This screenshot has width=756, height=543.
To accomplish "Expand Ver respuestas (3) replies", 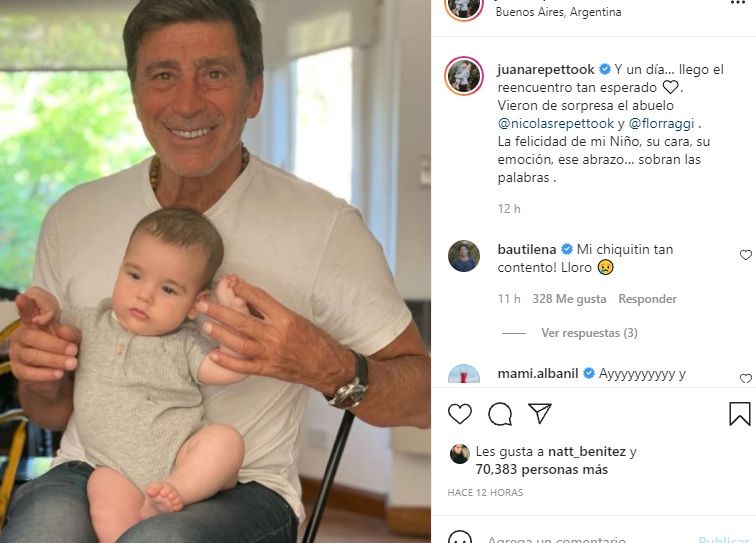I will point(589,333).
